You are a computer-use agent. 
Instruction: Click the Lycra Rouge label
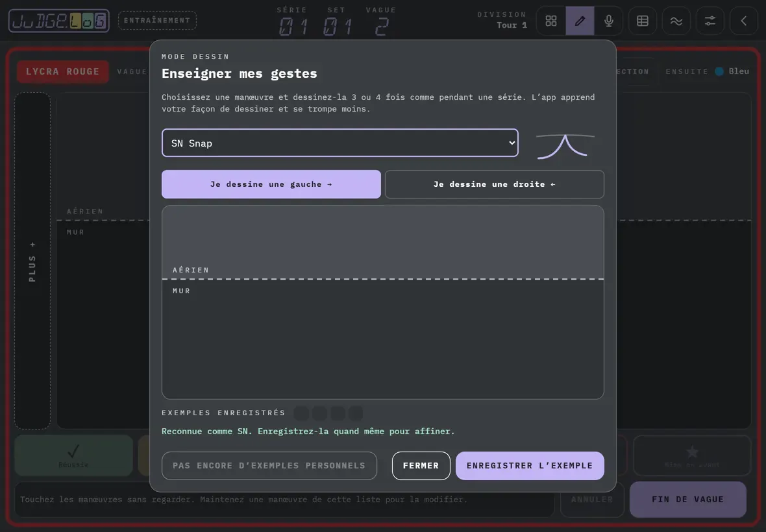pyautogui.click(x=62, y=71)
